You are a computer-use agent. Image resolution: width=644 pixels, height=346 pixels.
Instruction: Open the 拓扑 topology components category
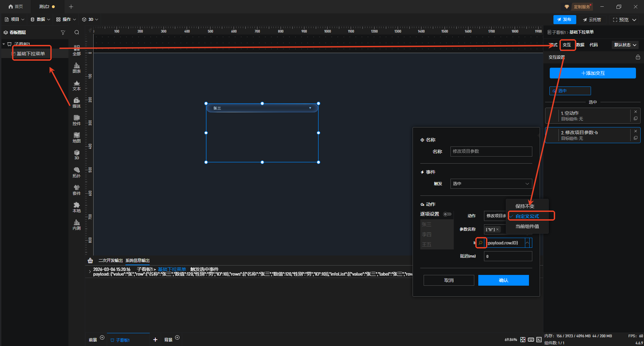(76, 172)
